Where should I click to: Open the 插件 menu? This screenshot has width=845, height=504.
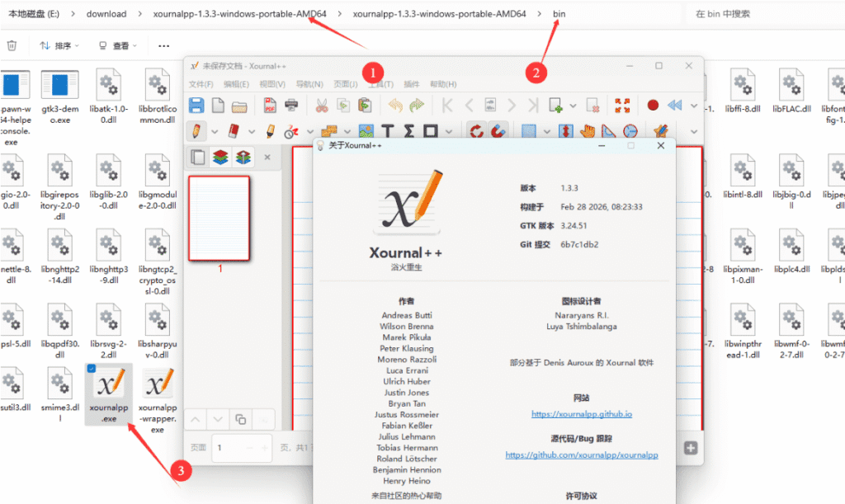point(411,84)
